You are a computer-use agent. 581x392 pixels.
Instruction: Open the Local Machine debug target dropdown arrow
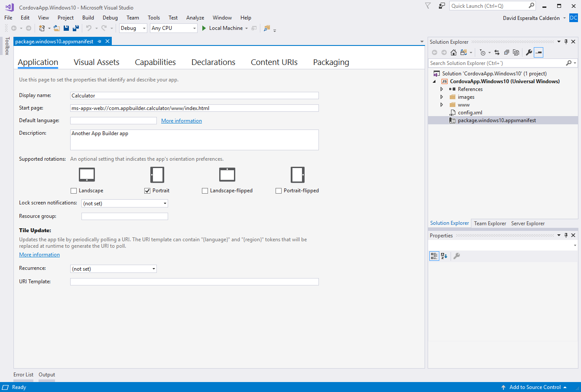[247, 28]
